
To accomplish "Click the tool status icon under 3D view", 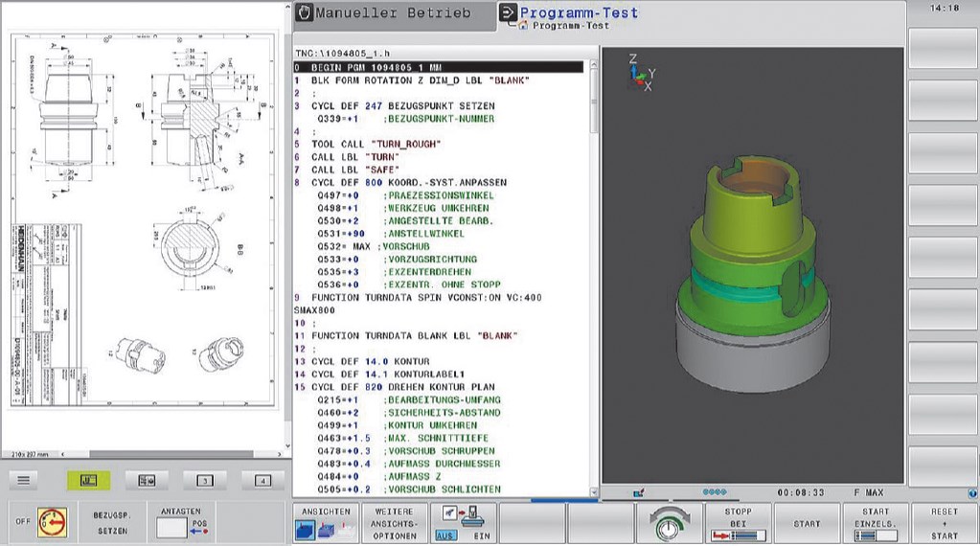I will tap(636, 492).
